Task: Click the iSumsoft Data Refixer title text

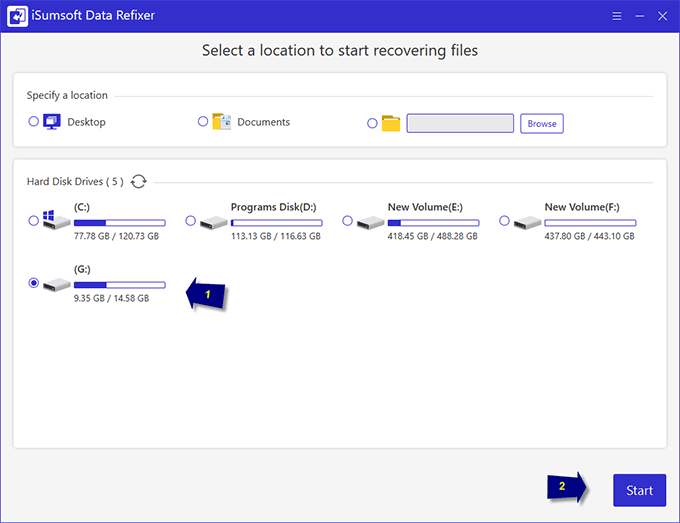Action: [x=93, y=16]
